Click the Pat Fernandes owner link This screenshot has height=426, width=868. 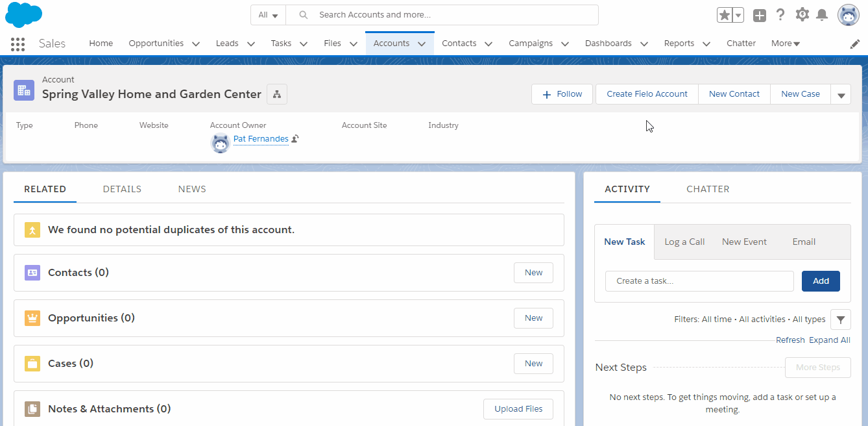tap(261, 139)
